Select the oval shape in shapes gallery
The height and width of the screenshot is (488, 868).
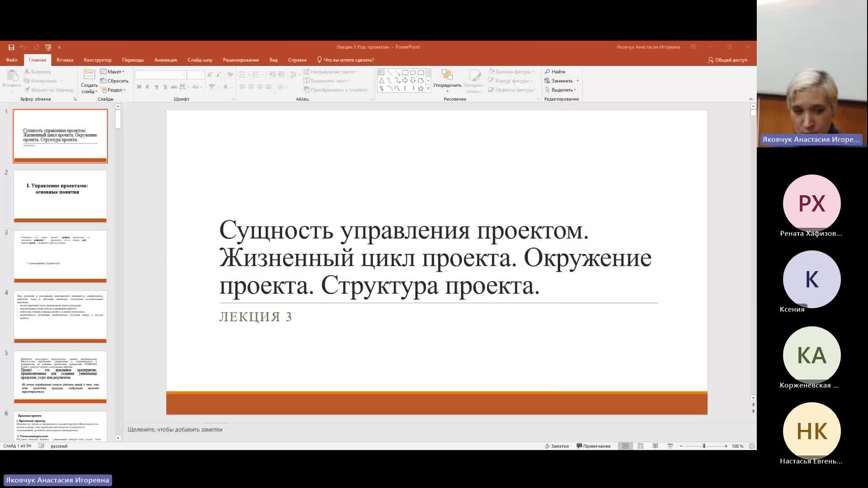click(x=413, y=72)
